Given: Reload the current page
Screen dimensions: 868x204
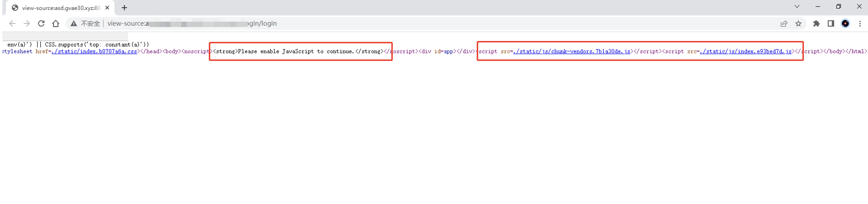Looking at the screenshot, I should tap(41, 24).
